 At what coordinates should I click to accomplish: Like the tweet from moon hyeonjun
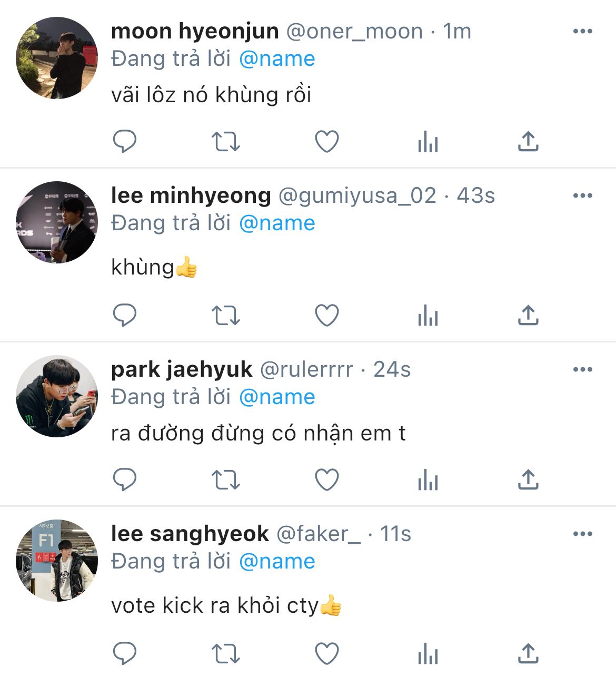pyautogui.click(x=326, y=141)
